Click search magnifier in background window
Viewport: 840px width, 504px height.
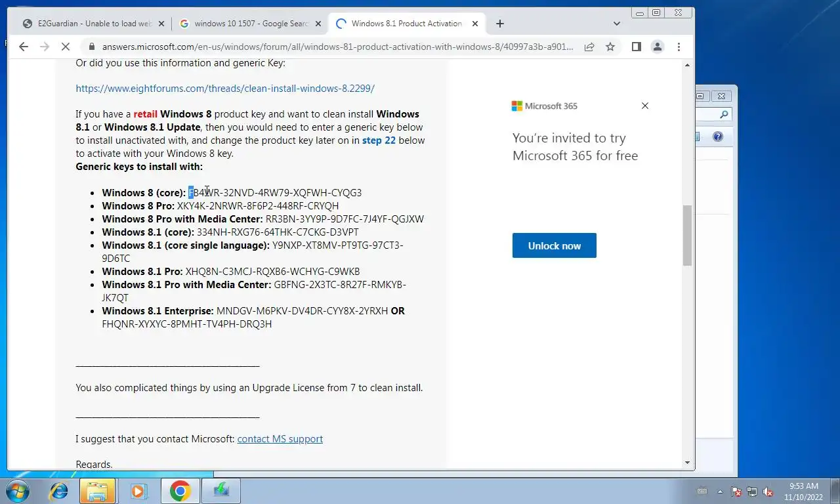pos(724,114)
